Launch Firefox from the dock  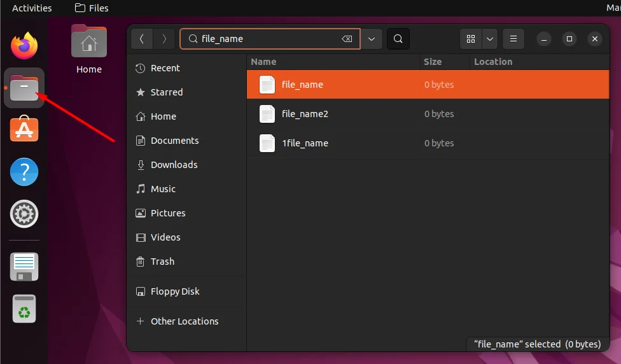coord(24,46)
